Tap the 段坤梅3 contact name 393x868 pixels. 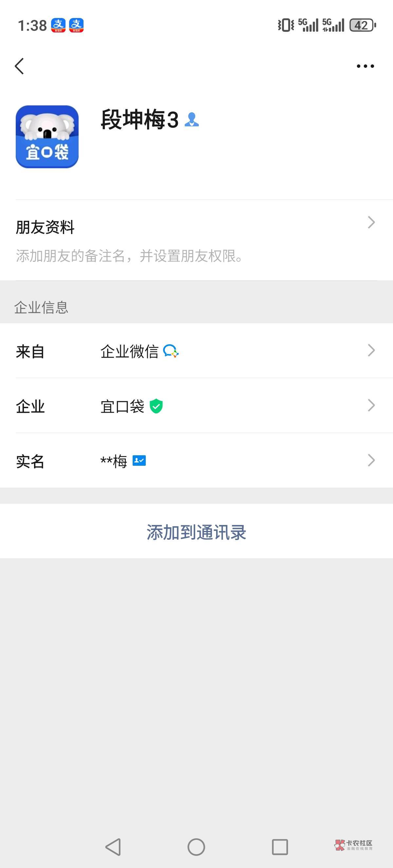(140, 119)
